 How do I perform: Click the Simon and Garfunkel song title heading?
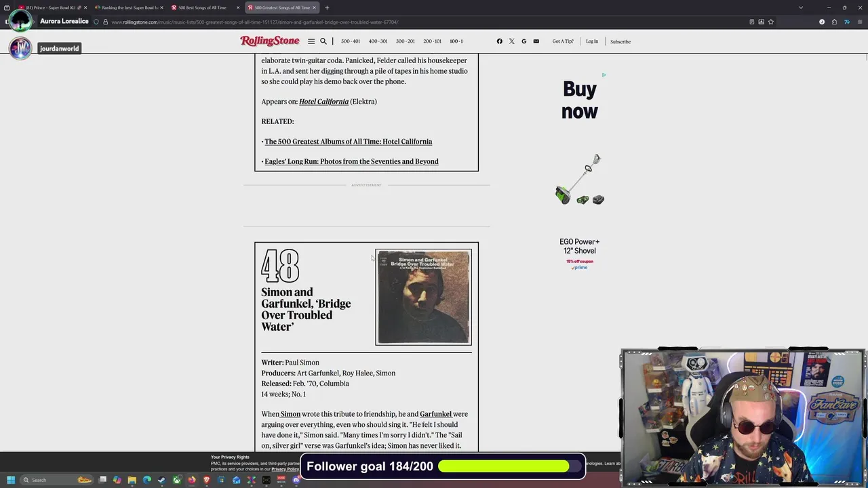[x=306, y=309]
